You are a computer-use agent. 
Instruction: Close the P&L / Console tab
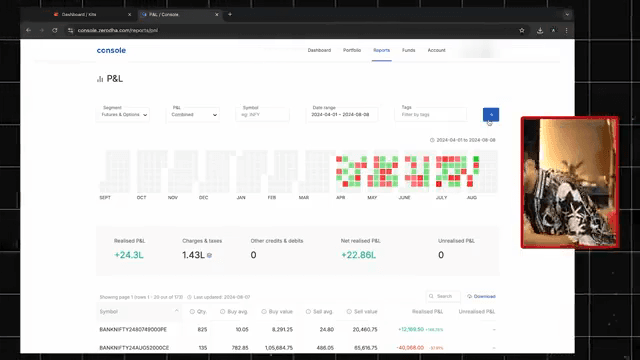[x=217, y=14]
